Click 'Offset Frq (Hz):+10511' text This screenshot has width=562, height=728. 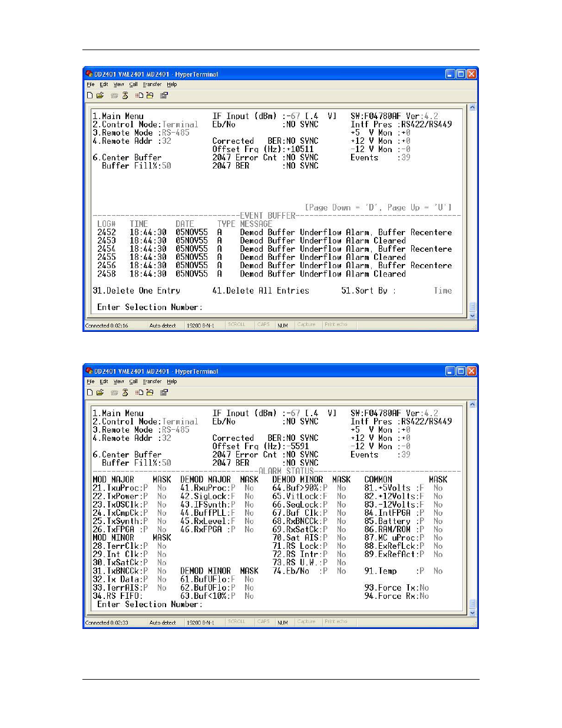263,149
